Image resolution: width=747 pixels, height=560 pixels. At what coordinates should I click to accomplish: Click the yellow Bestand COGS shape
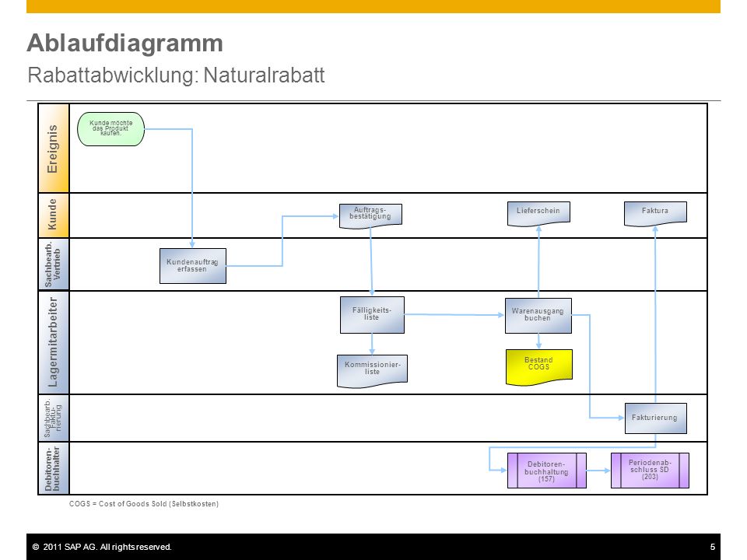pos(538,367)
